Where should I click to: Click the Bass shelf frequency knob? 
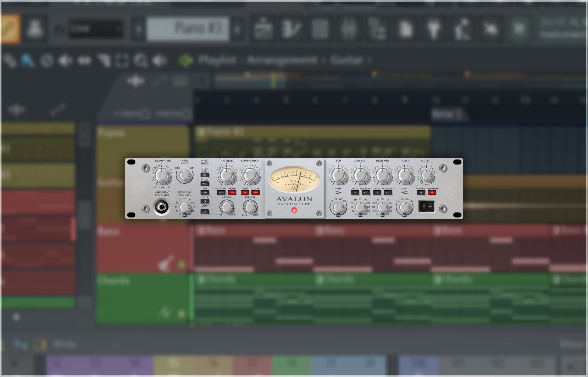(x=338, y=207)
